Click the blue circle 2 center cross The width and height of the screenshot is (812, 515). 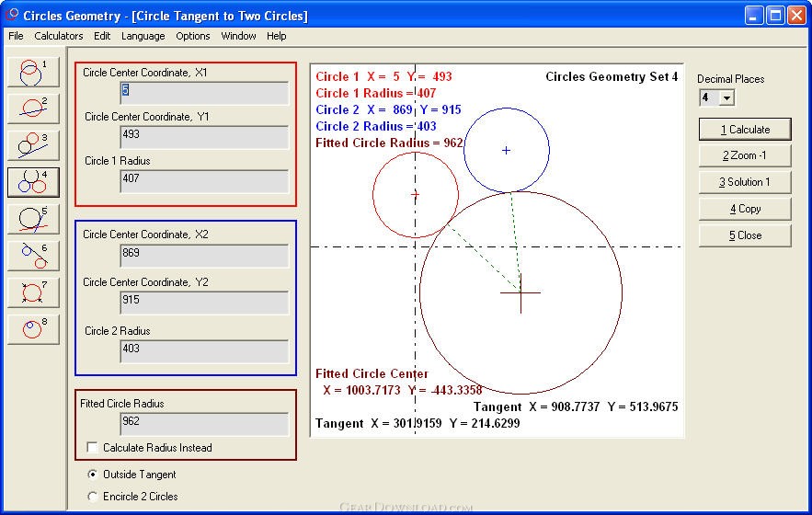pyautogui.click(x=507, y=150)
